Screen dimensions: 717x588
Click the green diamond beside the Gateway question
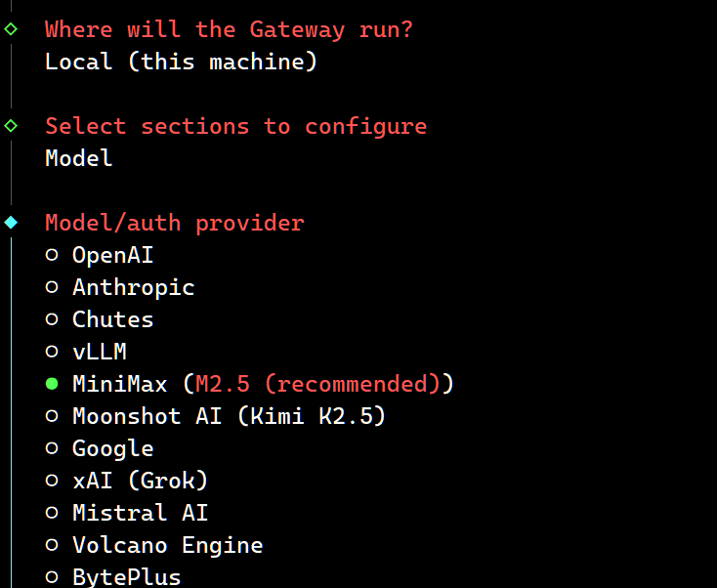tap(11, 29)
